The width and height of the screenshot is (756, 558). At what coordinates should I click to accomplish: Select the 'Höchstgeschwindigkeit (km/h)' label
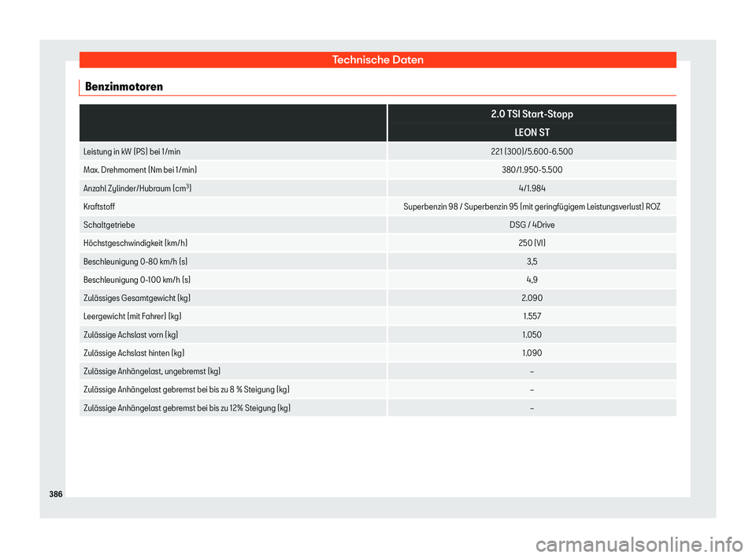pos(135,244)
